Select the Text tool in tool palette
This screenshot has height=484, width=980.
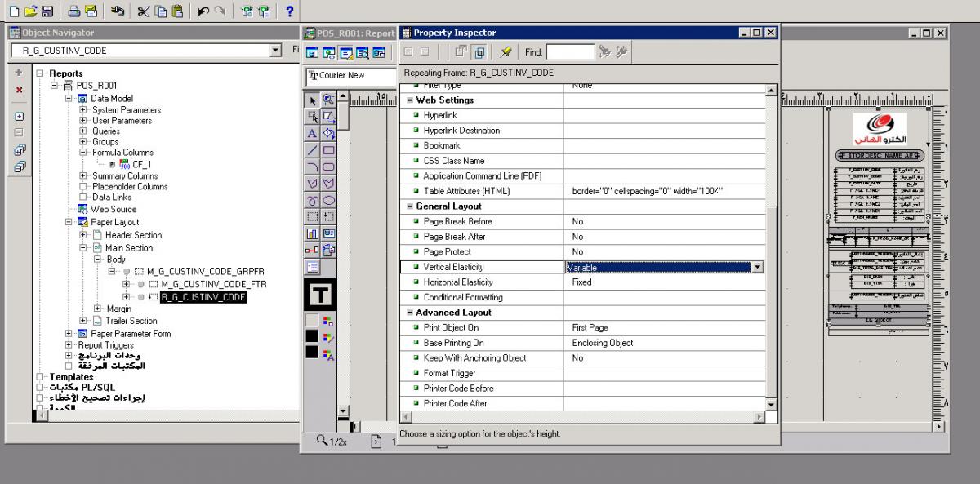tap(313, 133)
